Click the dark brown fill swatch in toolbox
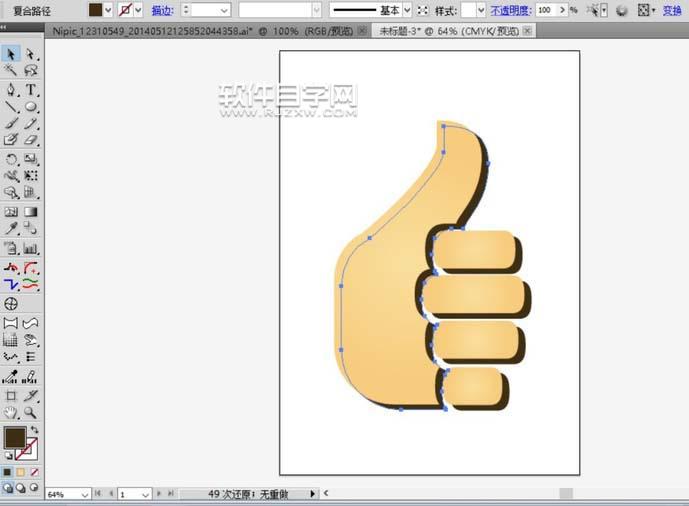 [14, 437]
